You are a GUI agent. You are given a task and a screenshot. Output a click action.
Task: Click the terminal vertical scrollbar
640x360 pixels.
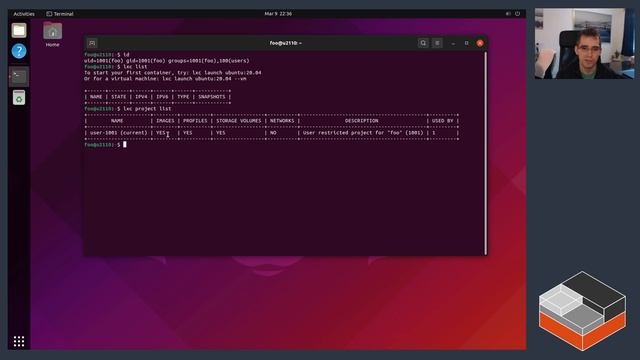click(485, 153)
